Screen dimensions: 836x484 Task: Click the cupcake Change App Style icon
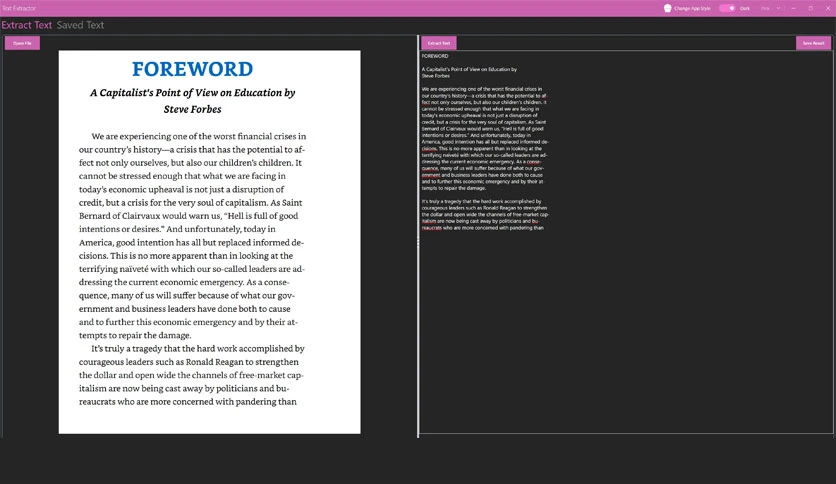pos(668,8)
